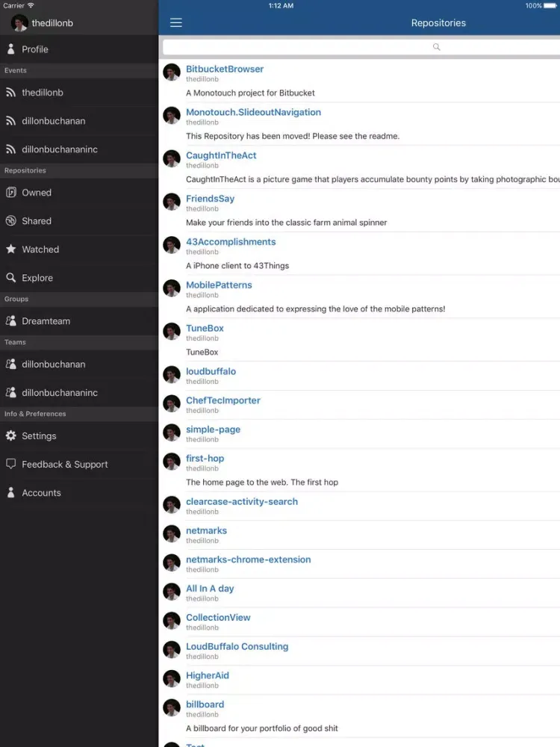The image size is (560, 747).
Task: Select the clearcase-activity-search repository
Action: point(241,501)
